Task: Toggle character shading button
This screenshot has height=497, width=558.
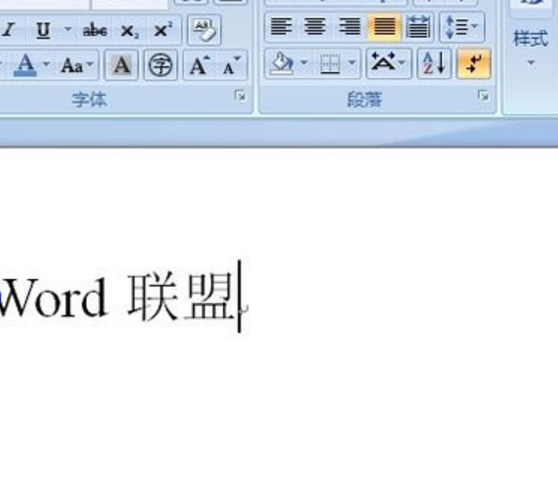Action: [121, 65]
